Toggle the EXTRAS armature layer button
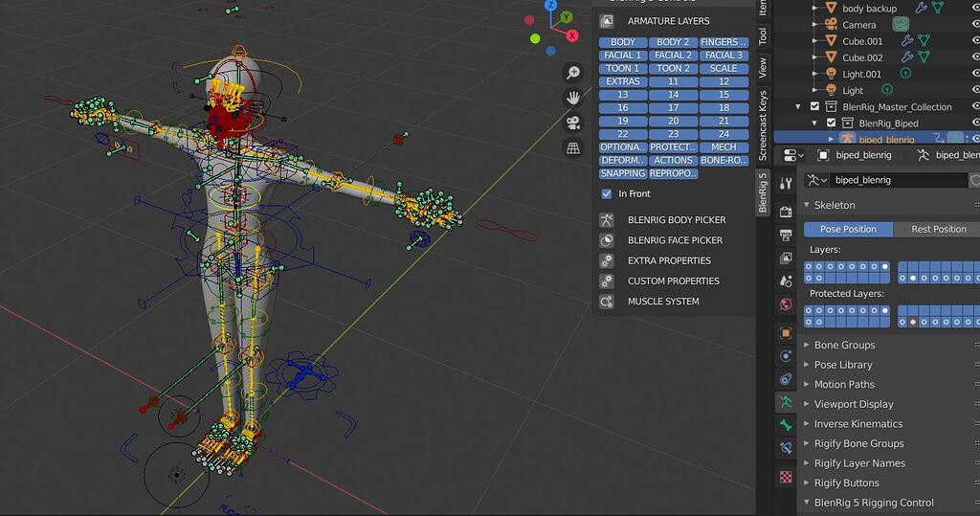980x516 pixels. [x=623, y=81]
